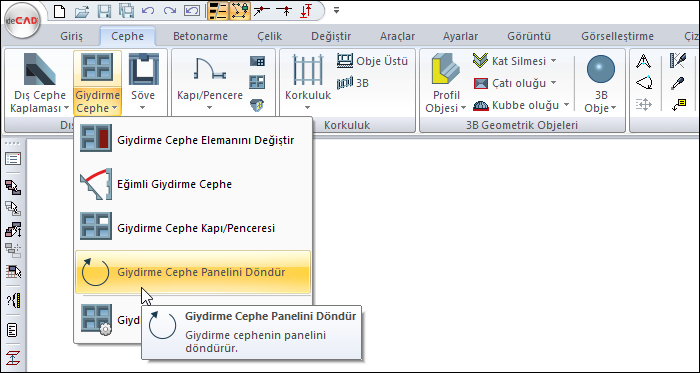Switch to the Betonarme ribbon tab

pos(200,36)
